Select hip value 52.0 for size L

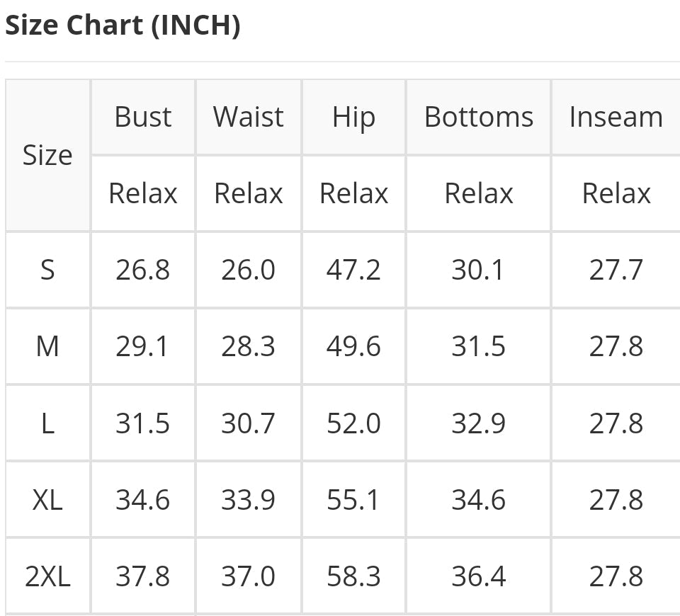click(x=353, y=423)
